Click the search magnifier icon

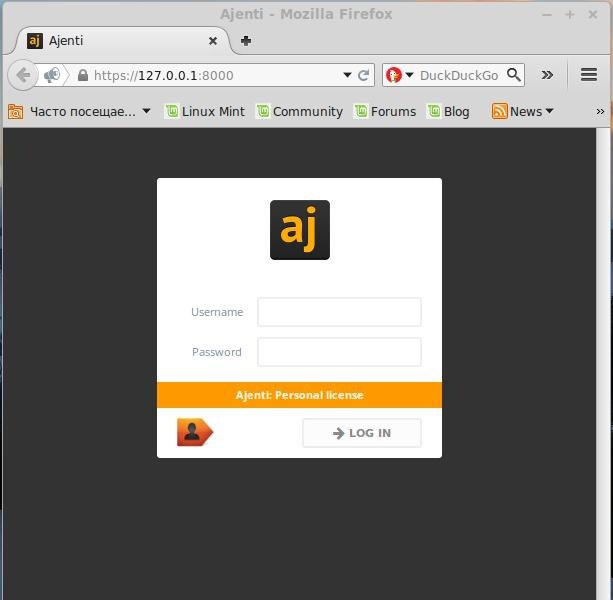(x=514, y=74)
